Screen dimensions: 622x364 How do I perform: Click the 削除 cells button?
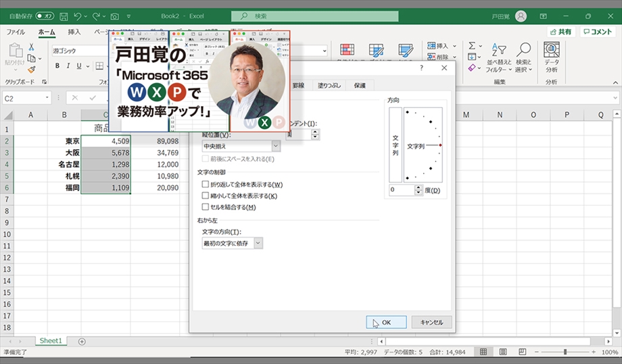coord(438,57)
